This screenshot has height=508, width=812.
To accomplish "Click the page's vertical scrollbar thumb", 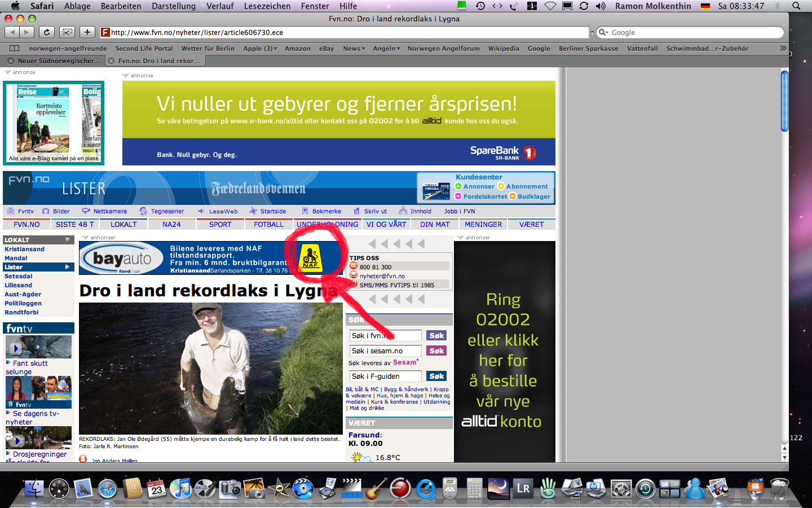I will (x=784, y=100).
